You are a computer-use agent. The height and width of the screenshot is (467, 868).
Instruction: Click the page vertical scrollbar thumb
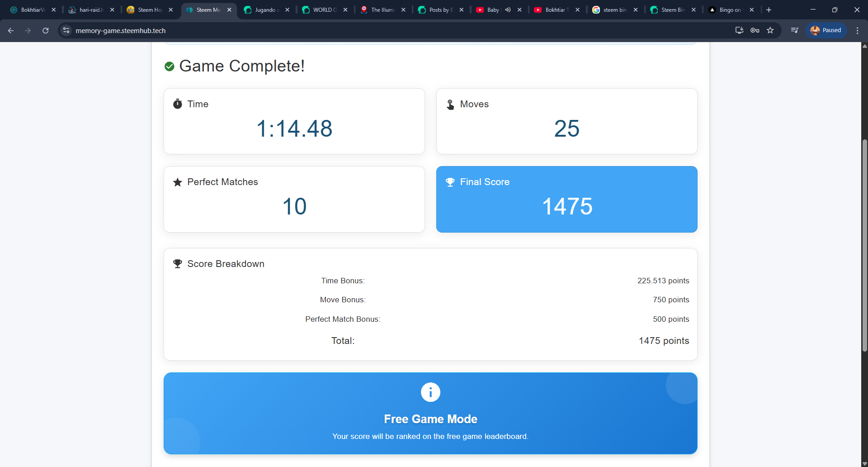[x=864, y=245]
